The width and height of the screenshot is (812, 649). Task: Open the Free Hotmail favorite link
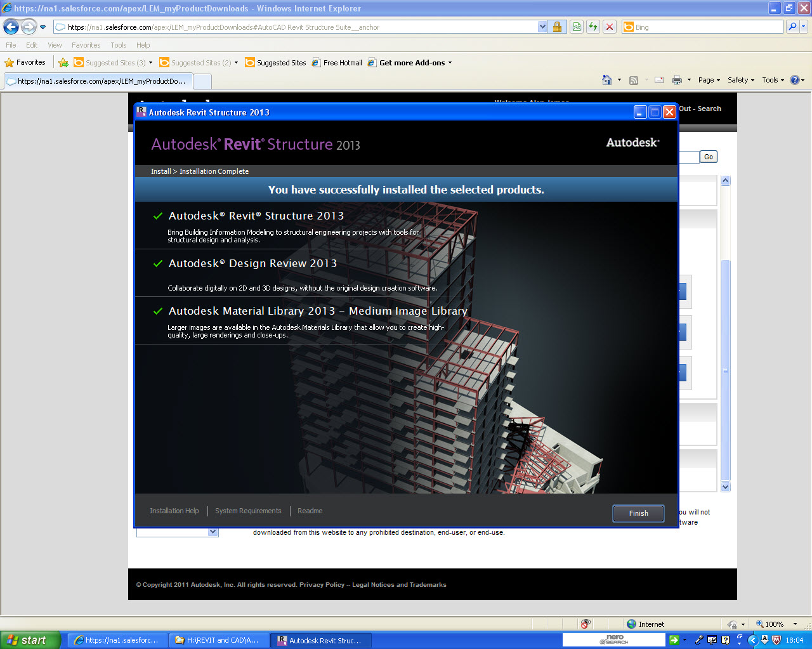click(x=336, y=63)
